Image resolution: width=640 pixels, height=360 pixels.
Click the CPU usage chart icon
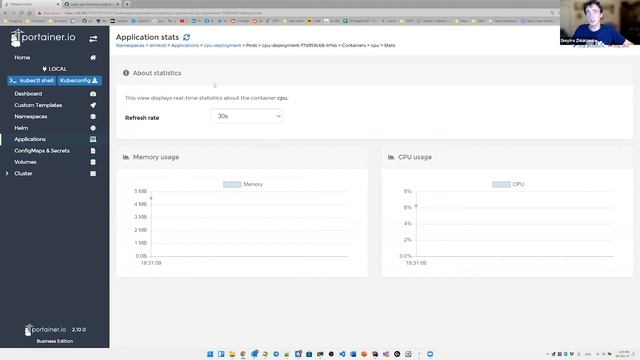click(391, 157)
